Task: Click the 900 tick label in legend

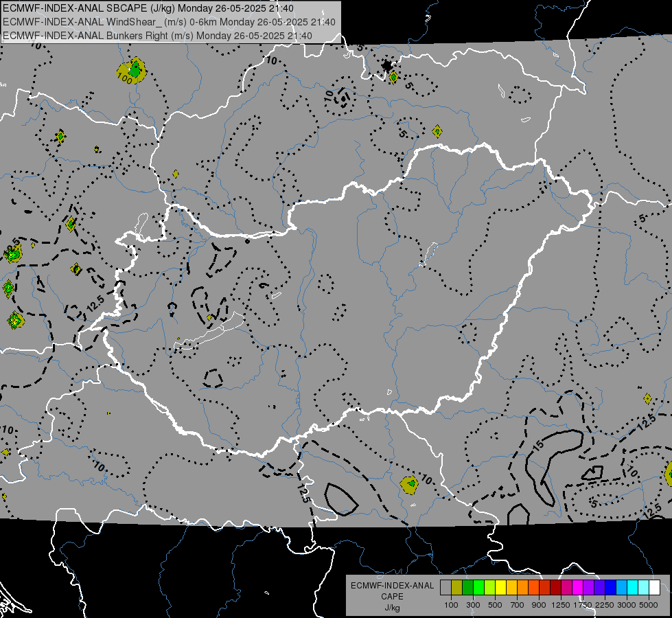Action: (539, 605)
